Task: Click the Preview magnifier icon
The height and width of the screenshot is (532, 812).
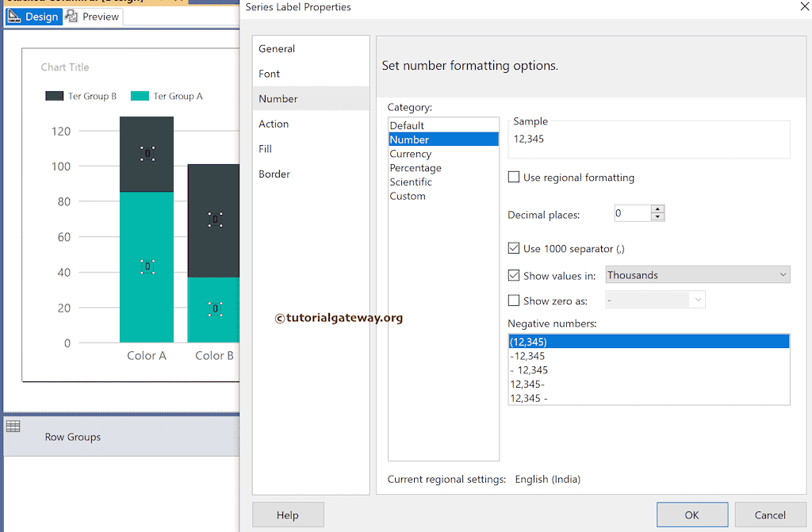Action: pyautogui.click(x=71, y=16)
